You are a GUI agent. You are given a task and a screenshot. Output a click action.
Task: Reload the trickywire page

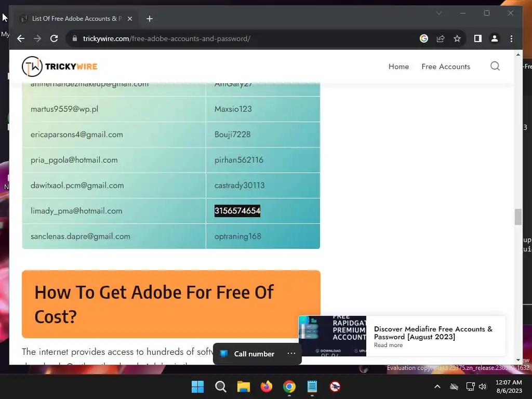pos(54,38)
